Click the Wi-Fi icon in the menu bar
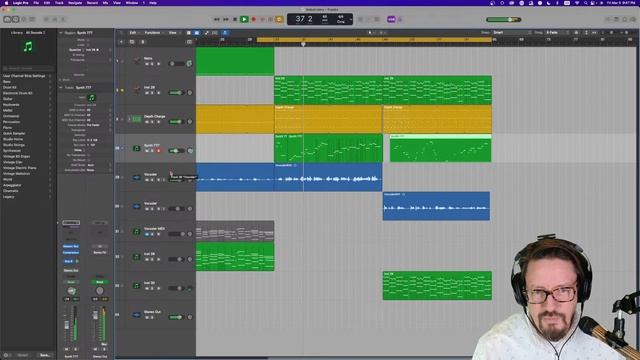 click(x=577, y=3)
